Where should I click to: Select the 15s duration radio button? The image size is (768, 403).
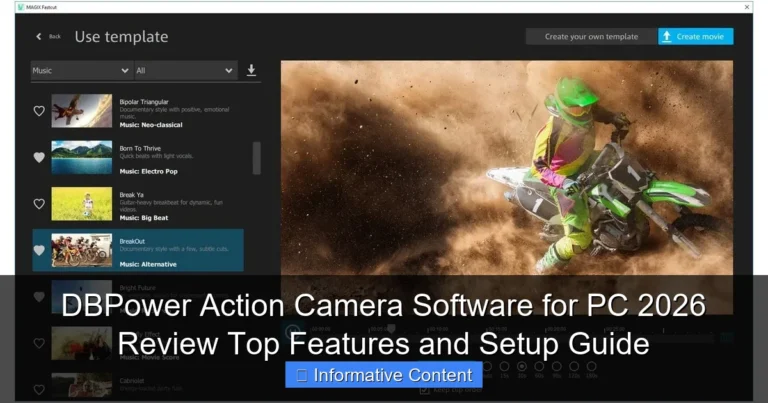point(504,366)
